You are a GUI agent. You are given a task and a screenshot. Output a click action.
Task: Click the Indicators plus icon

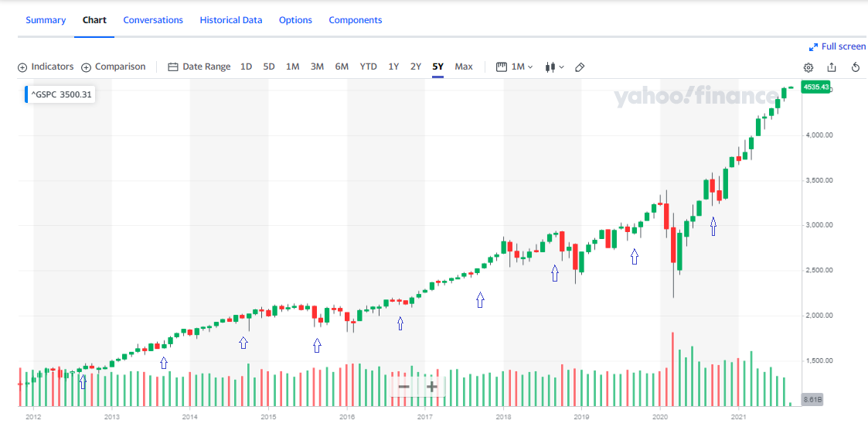coord(22,67)
